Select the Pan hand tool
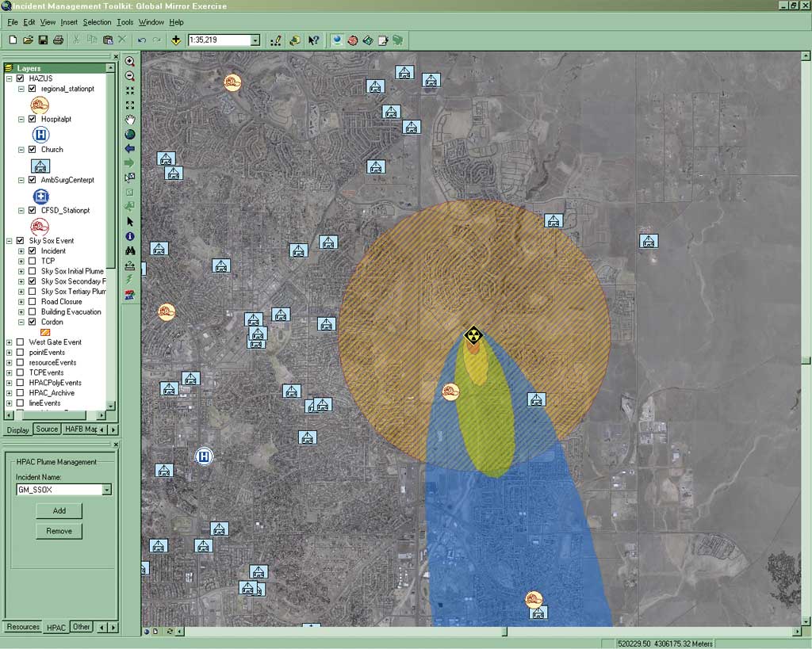This screenshot has height=649, width=812. [x=130, y=120]
